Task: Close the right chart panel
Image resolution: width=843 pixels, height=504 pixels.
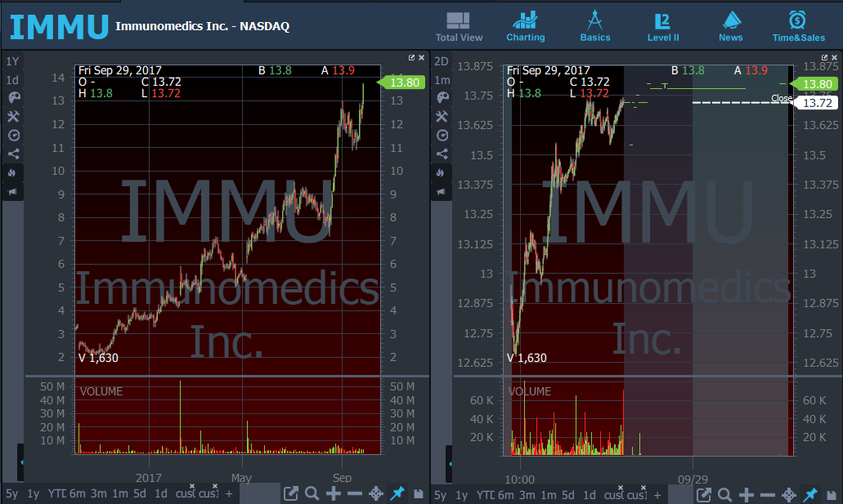Action: coord(834,57)
